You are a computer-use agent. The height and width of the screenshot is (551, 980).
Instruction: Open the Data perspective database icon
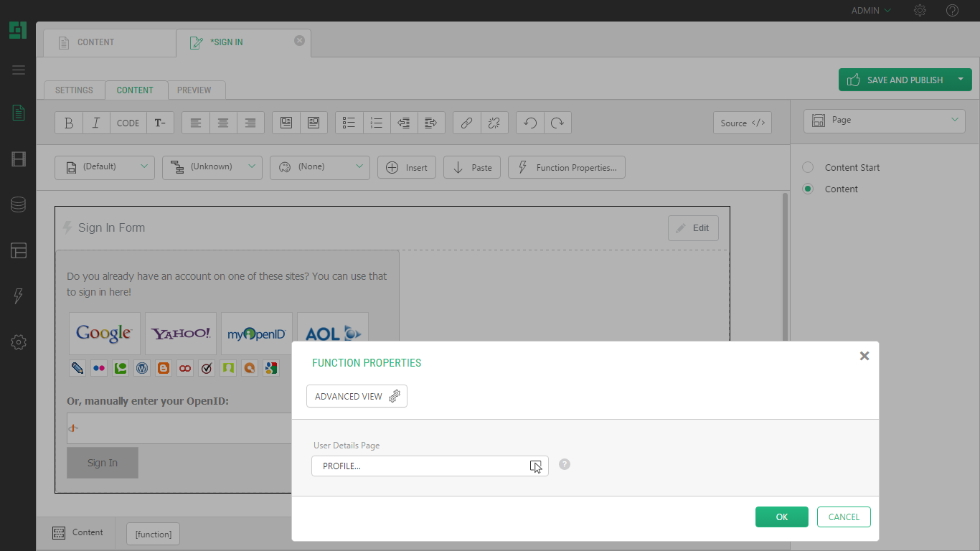(x=19, y=204)
